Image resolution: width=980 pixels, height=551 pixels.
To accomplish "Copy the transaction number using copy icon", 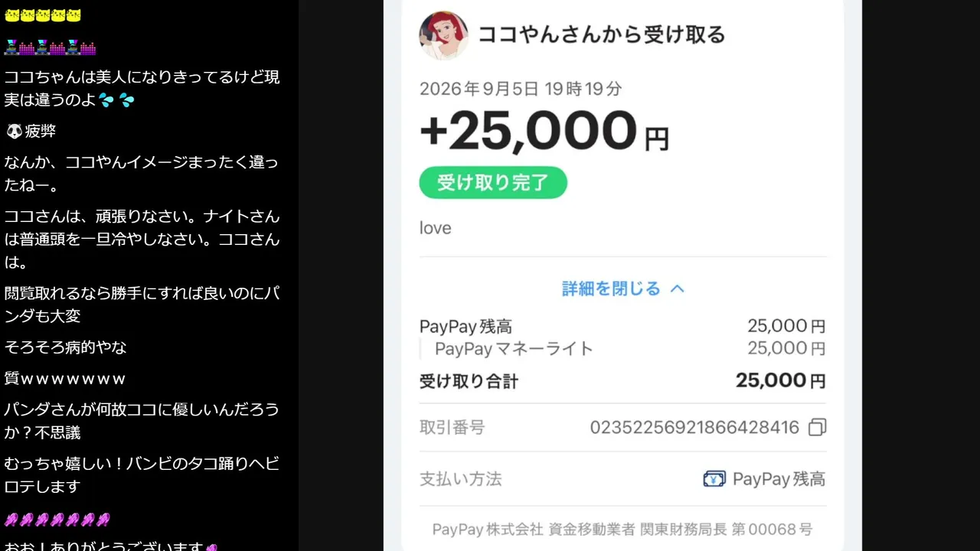I will pyautogui.click(x=817, y=427).
